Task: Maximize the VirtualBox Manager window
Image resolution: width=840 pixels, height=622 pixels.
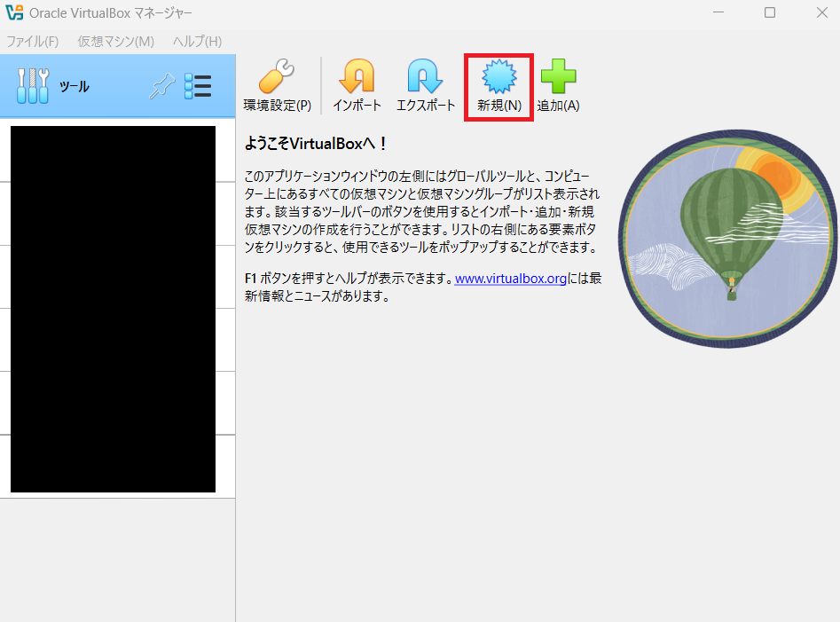Action: (x=770, y=13)
